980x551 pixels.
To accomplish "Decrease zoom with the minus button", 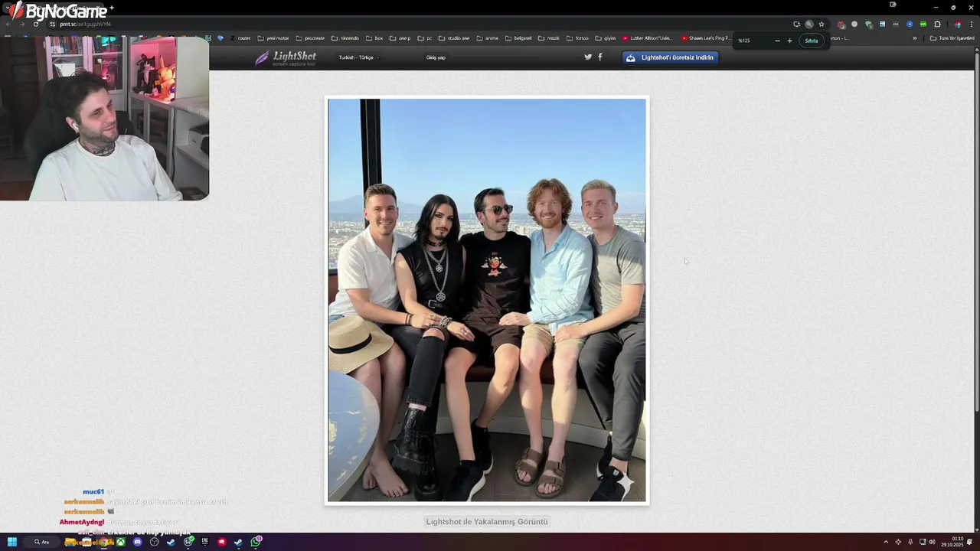I will (777, 41).
